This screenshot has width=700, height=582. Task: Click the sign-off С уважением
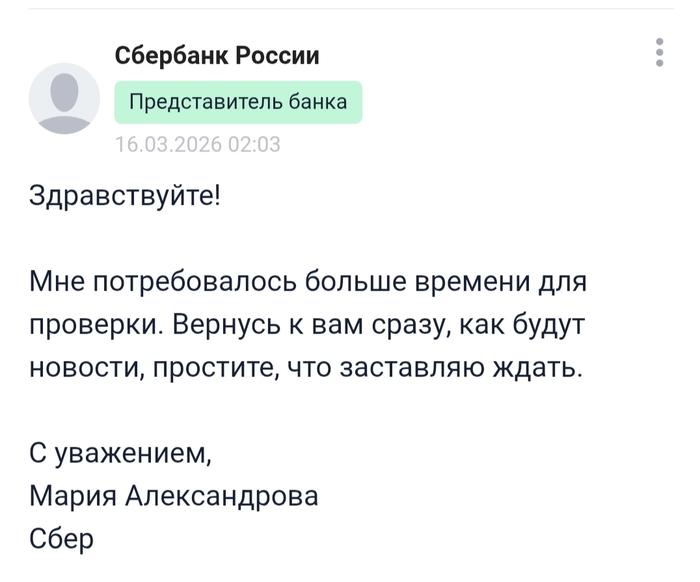pyautogui.click(x=120, y=455)
